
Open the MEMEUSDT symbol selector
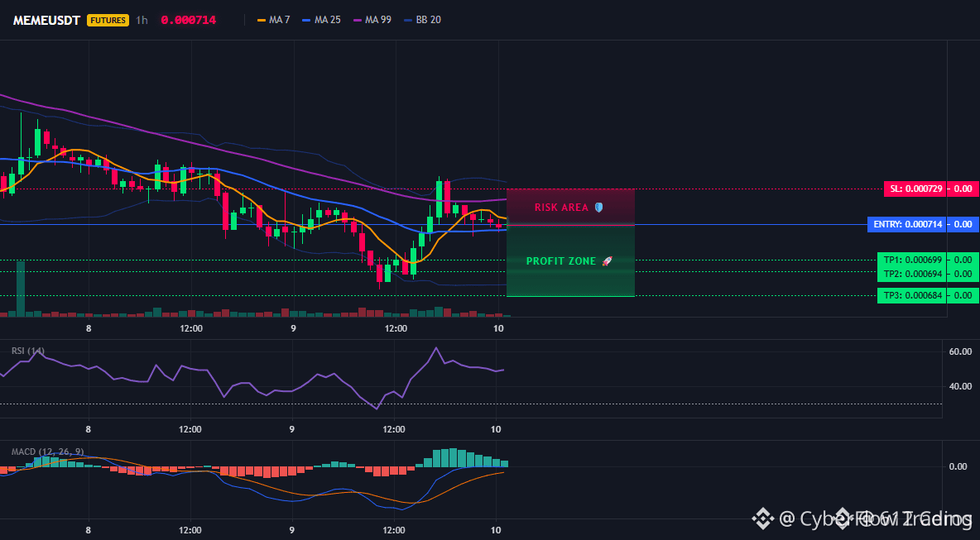[46, 20]
